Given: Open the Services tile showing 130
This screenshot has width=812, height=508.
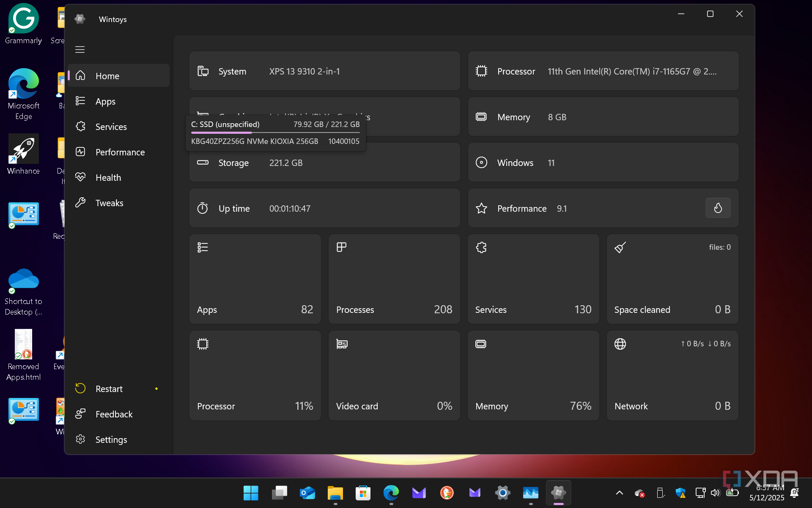Looking at the screenshot, I should 533,279.
